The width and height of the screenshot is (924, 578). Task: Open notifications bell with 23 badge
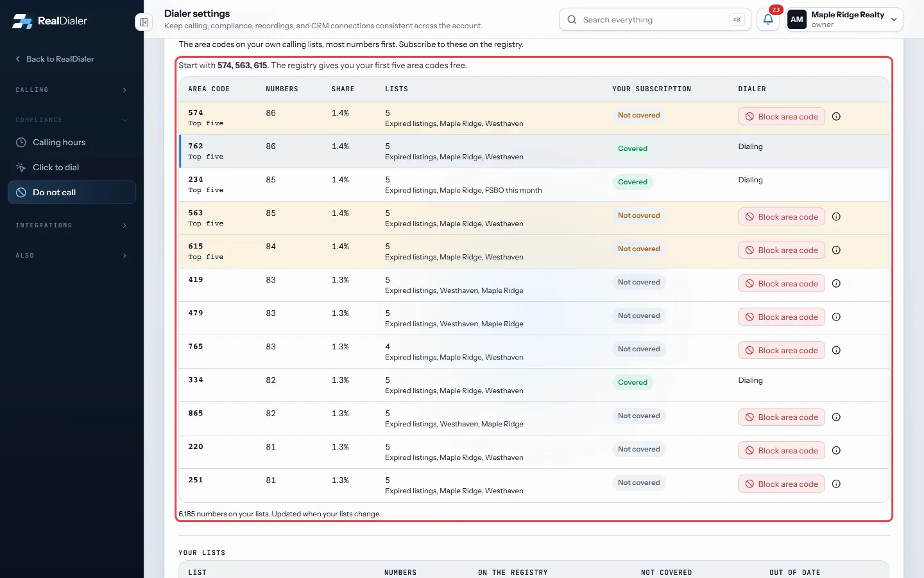pyautogui.click(x=768, y=19)
